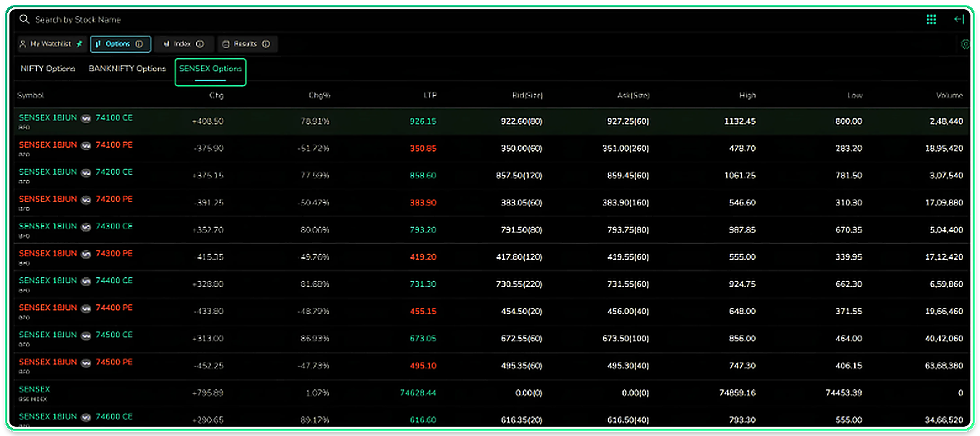The height and width of the screenshot is (436, 980).
Task: Click the weekly badge icon on 74500 CE row
Action: [x=86, y=335]
